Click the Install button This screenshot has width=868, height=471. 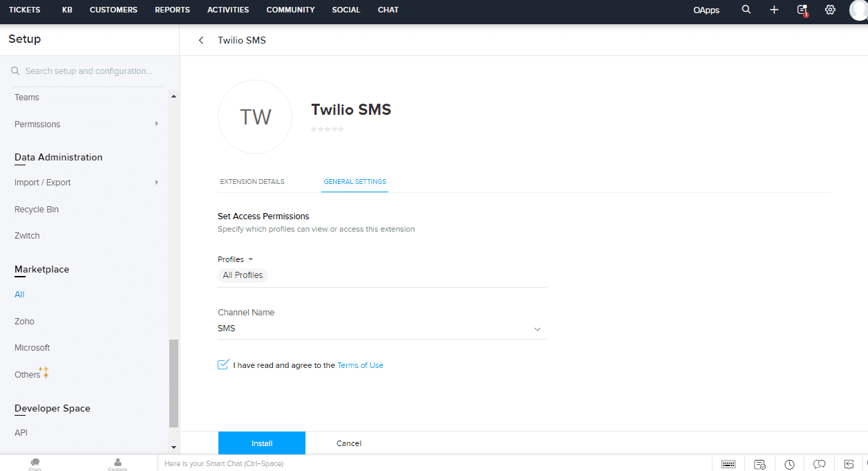262,443
